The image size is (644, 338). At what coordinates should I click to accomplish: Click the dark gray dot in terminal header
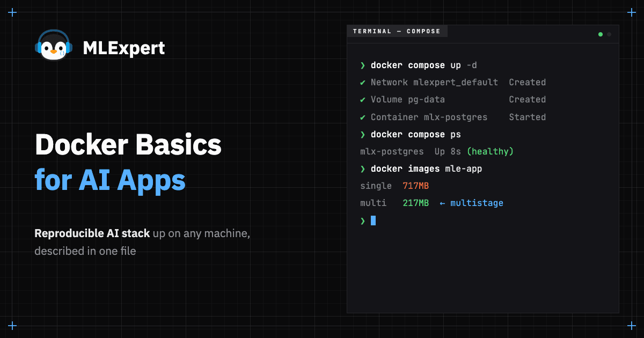[x=609, y=34]
